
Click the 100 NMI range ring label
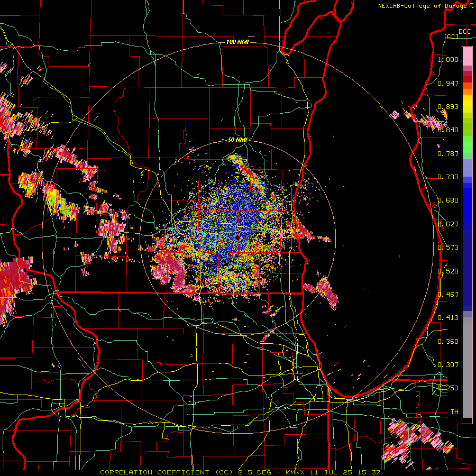[237, 42]
